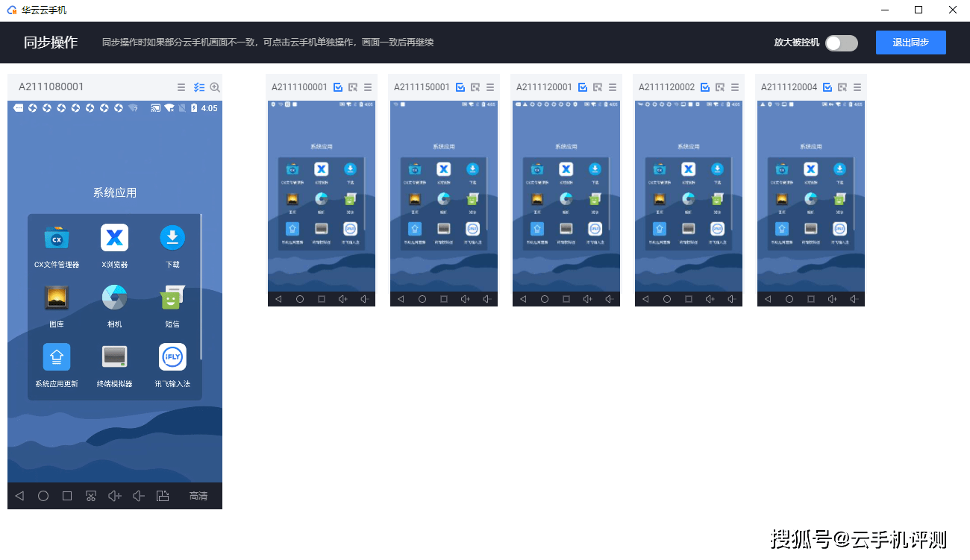Click the A2111080001 device name label

click(51, 87)
